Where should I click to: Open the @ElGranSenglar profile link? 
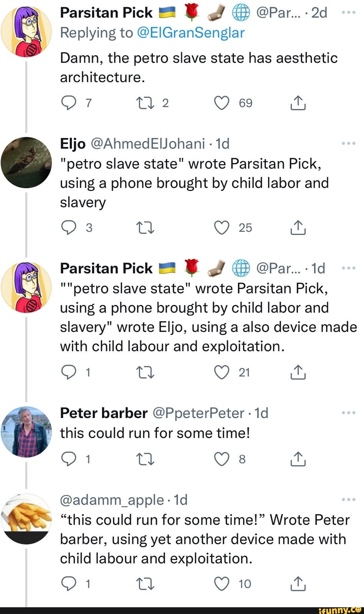(191, 33)
